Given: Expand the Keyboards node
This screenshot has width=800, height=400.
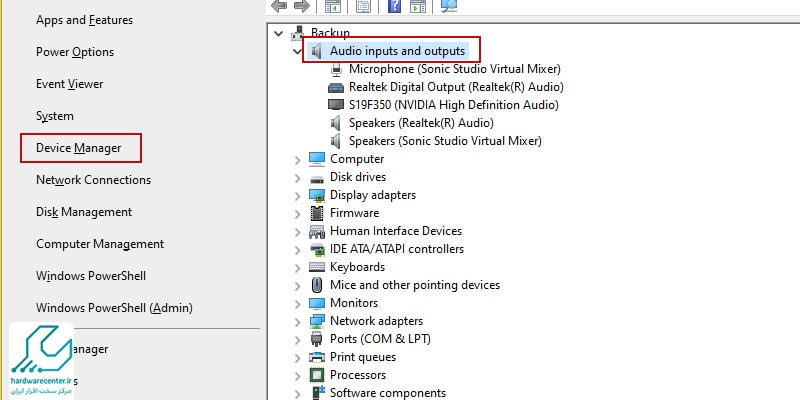Looking at the screenshot, I should (297, 268).
